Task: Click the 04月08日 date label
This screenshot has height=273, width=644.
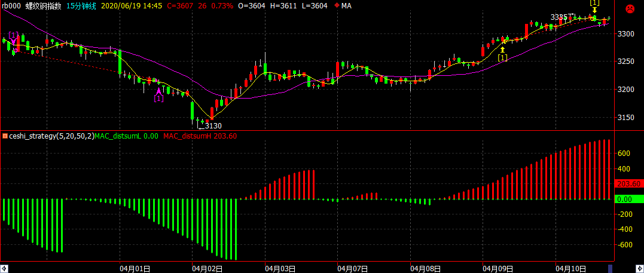Action: pyautogui.click(x=425, y=269)
